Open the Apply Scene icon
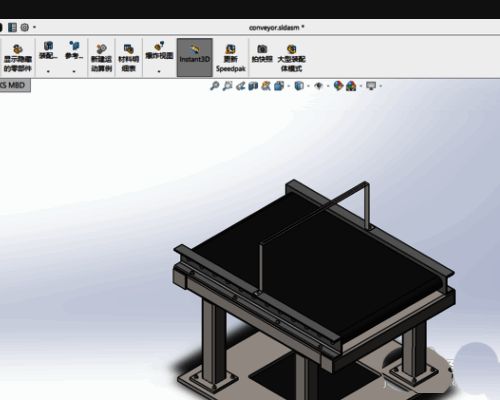Image resolution: width=500 pixels, height=400 pixels. point(351,86)
